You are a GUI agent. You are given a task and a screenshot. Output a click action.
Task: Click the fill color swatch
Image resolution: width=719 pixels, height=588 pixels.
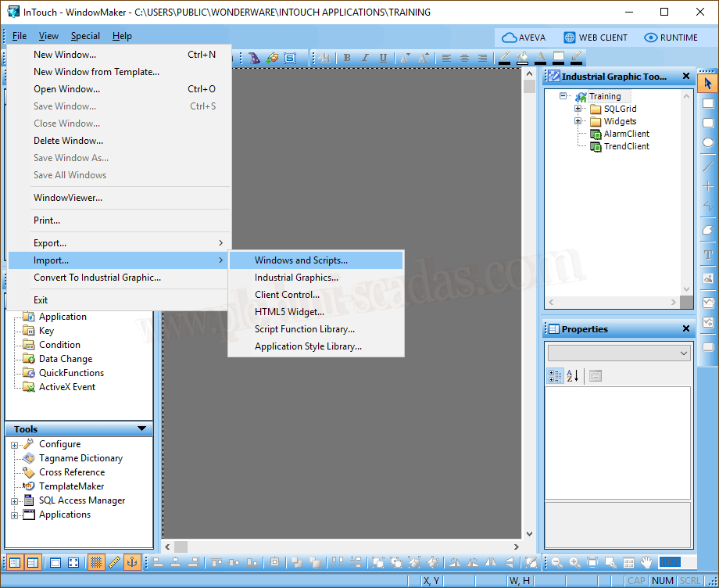[x=522, y=58]
